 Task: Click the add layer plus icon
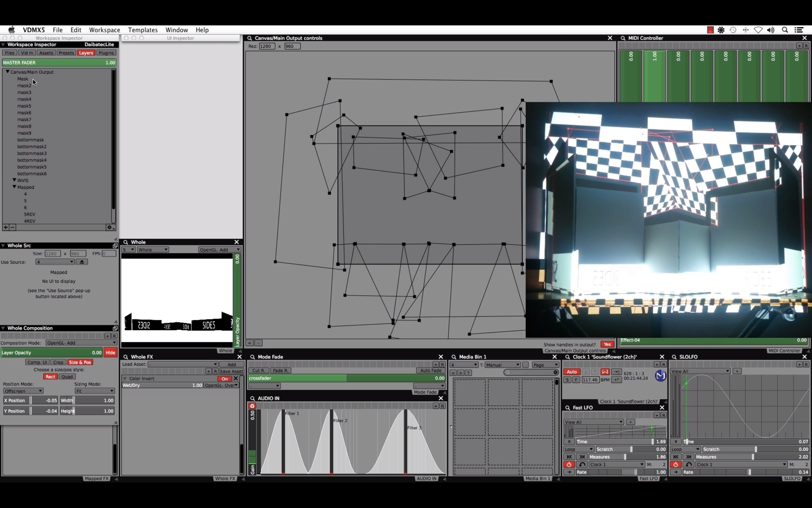point(6,228)
